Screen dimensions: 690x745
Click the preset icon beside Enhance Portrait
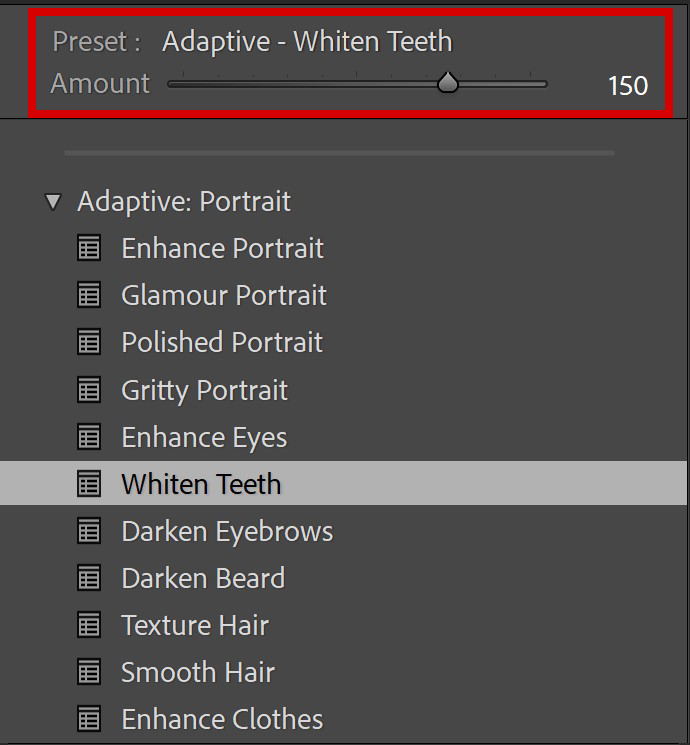coord(89,248)
